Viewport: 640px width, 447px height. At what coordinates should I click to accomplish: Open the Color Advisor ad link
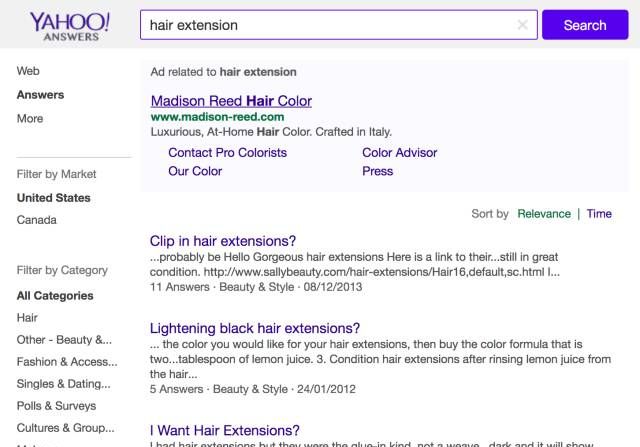[399, 153]
